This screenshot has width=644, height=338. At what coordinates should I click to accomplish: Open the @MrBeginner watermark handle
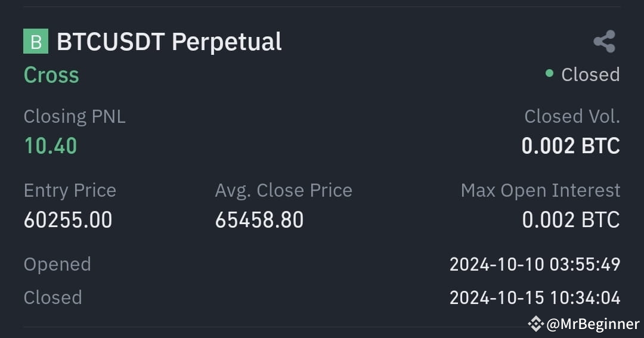click(x=593, y=324)
